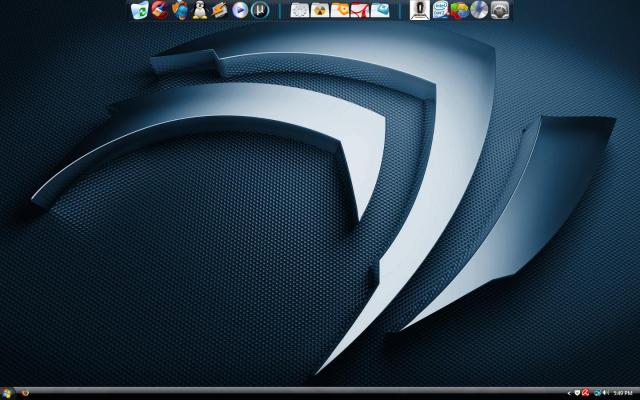640x400 pixels.
Task: Open the blue folder icon in dock
Action: click(x=380, y=10)
